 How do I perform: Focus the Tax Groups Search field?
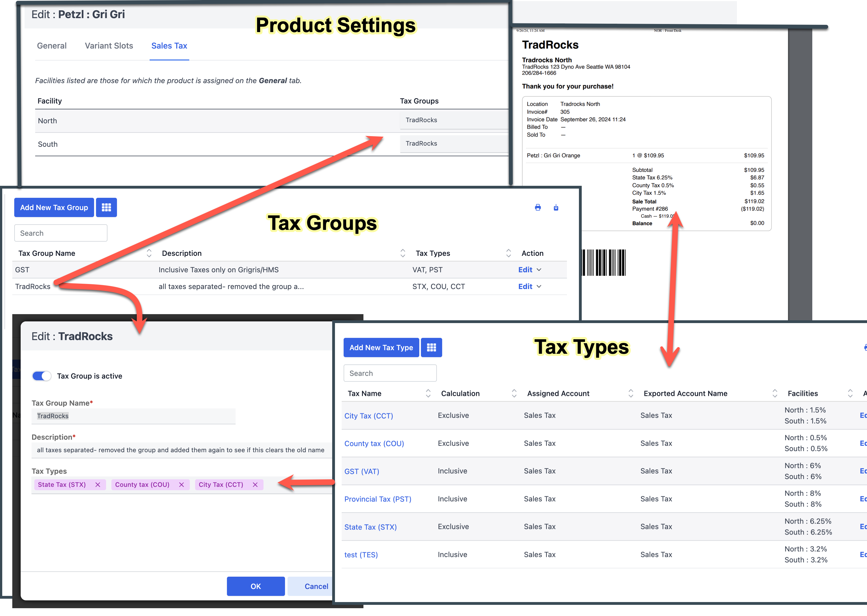(x=61, y=233)
